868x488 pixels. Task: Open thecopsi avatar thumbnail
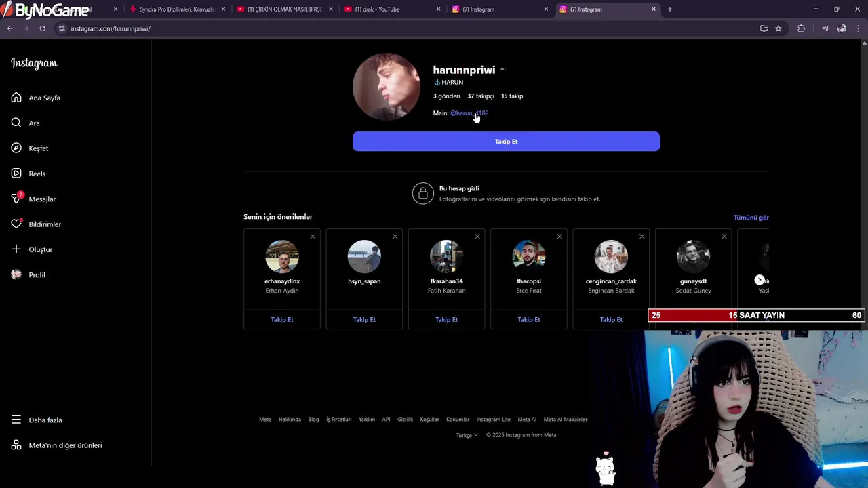tap(529, 257)
